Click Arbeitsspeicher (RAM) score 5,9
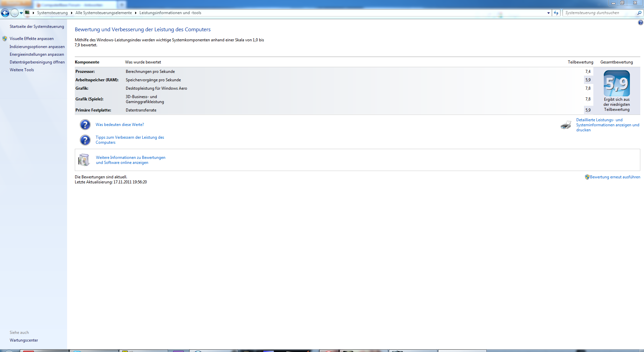This screenshot has height=352, width=644. 588,80
